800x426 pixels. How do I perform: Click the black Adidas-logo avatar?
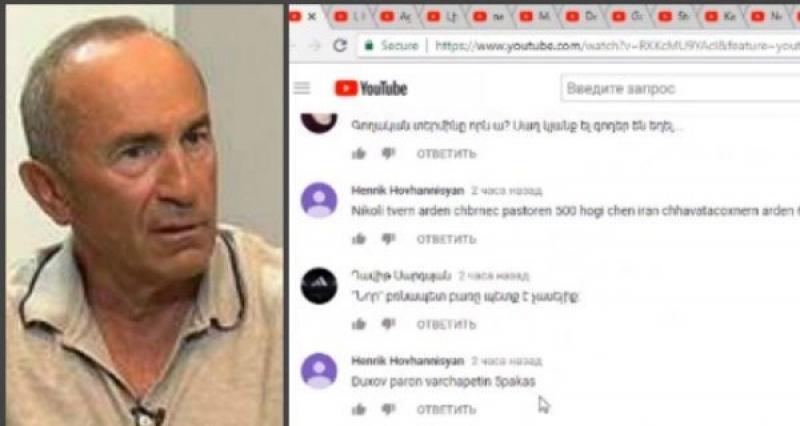319,286
